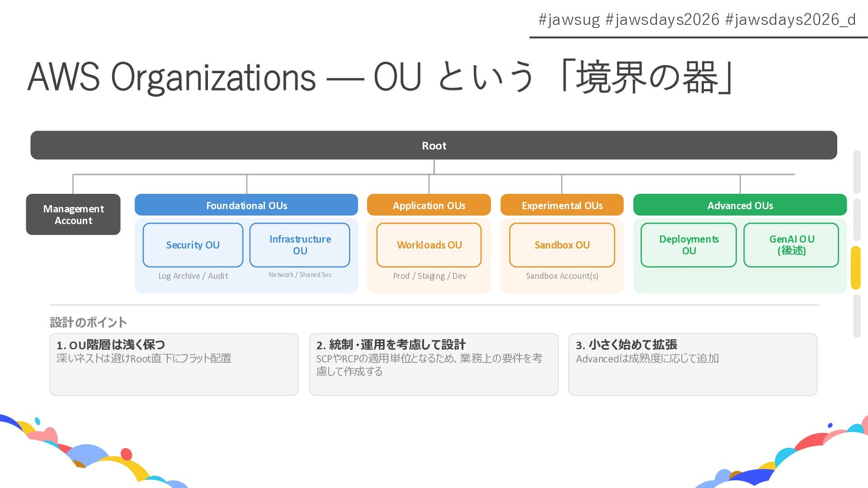Select the Sandbox OU box
868x488 pixels.
point(562,245)
